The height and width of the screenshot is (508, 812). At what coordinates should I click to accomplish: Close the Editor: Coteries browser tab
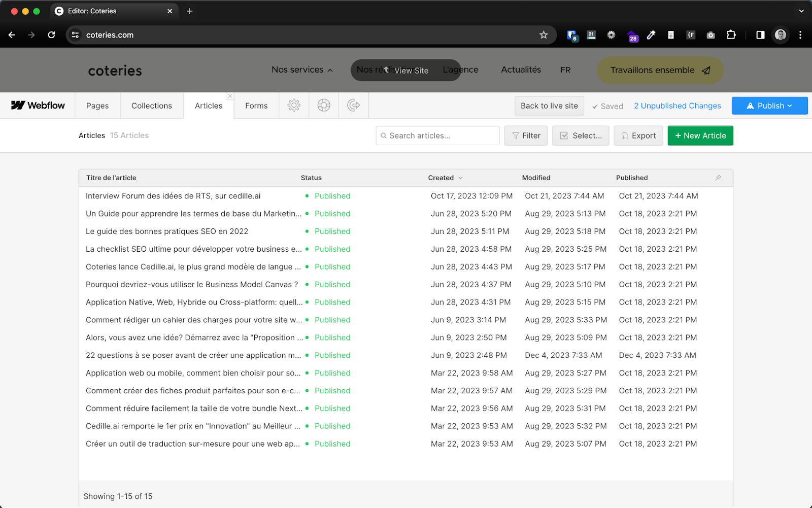(170, 11)
